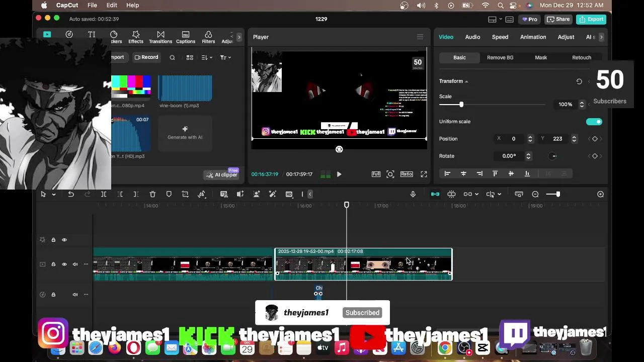644x362 pixels.
Task: Open the Transitions panel
Action: pyautogui.click(x=160, y=37)
